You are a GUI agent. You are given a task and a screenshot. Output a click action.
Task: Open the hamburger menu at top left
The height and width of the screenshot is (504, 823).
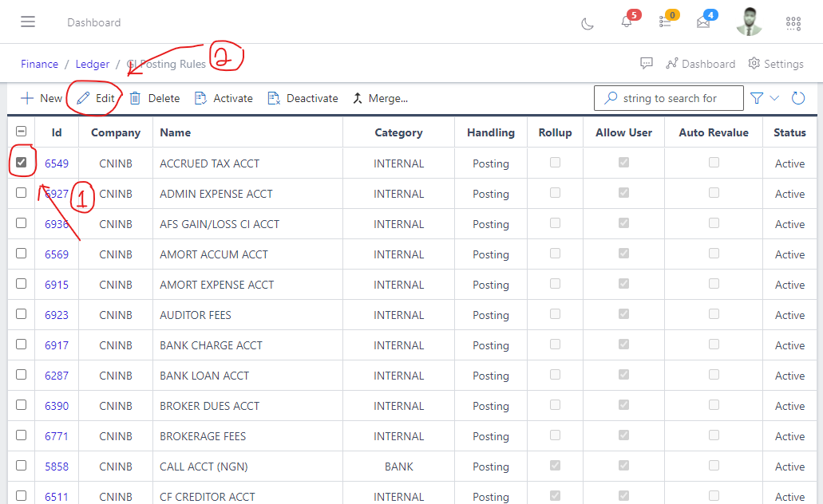(x=30, y=22)
